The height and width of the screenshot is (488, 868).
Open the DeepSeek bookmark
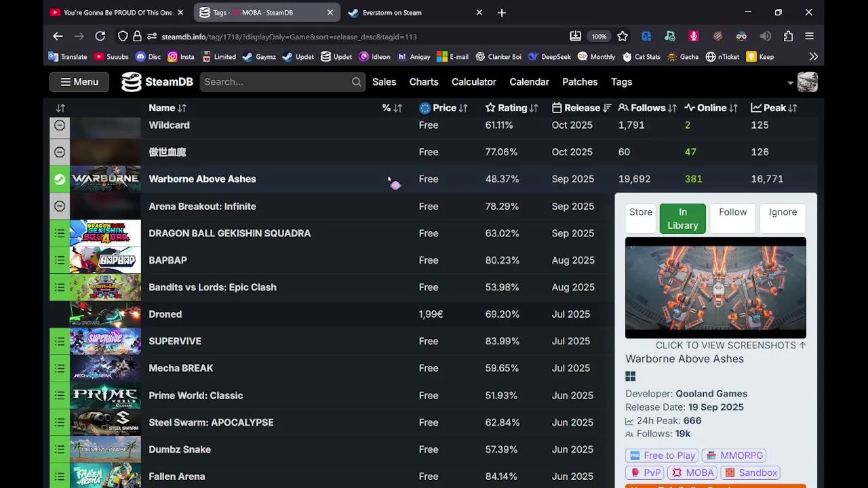(549, 57)
